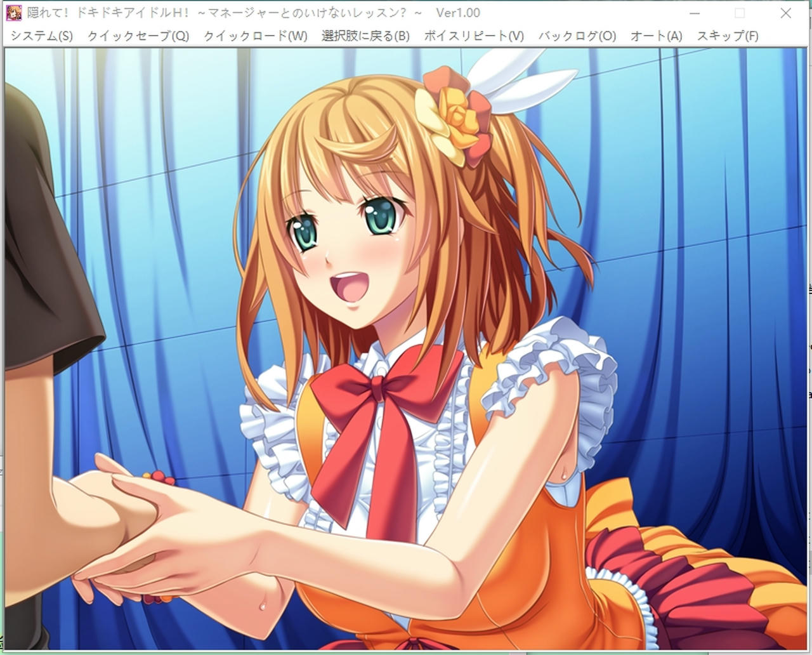The image size is (812, 655).
Task: Open バックログ(O) from the menu bar
Action: [577, 36]
